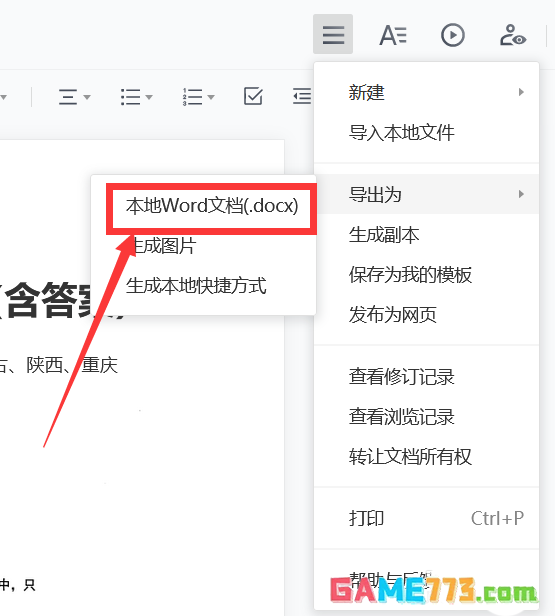Viewport: 555px width, 616px height.
Task: Open the hamburger main menu button
Action: click(x=333, y=35)
